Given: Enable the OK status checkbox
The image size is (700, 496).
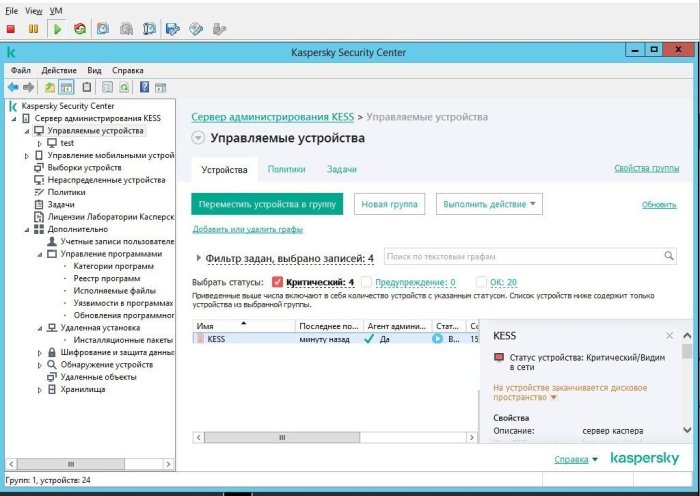Looking at the screenshot, I should 481,282.
